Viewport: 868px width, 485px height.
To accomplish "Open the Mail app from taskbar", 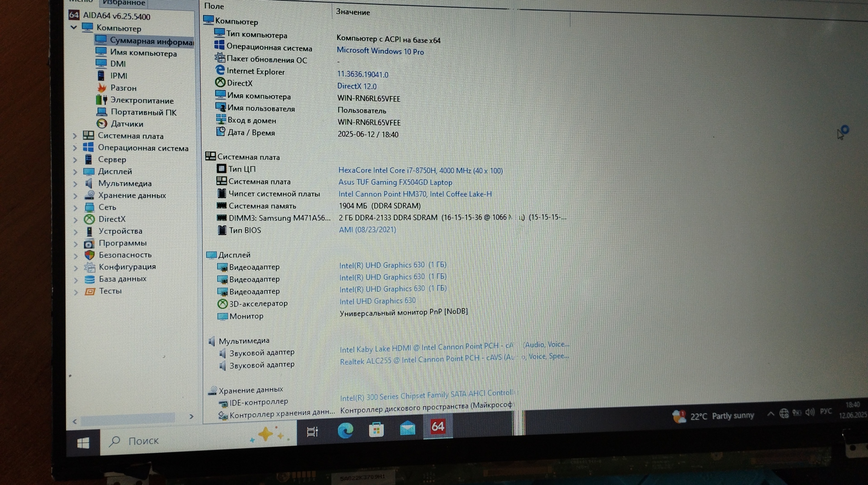I will (407, 428).
